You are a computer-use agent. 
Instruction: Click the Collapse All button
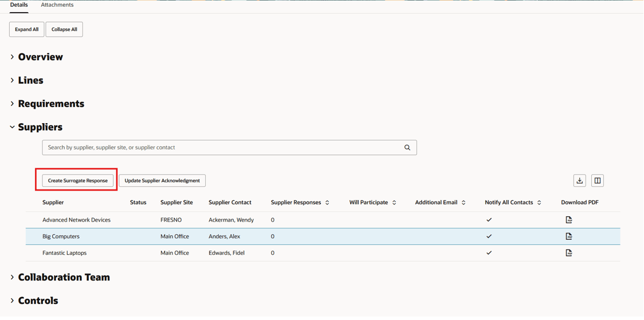[64, 30]
